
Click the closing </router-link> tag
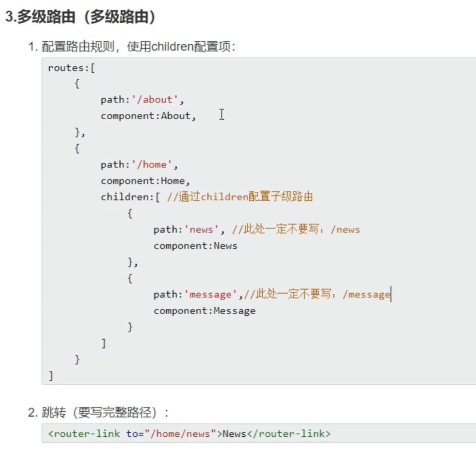coord(288,434)
